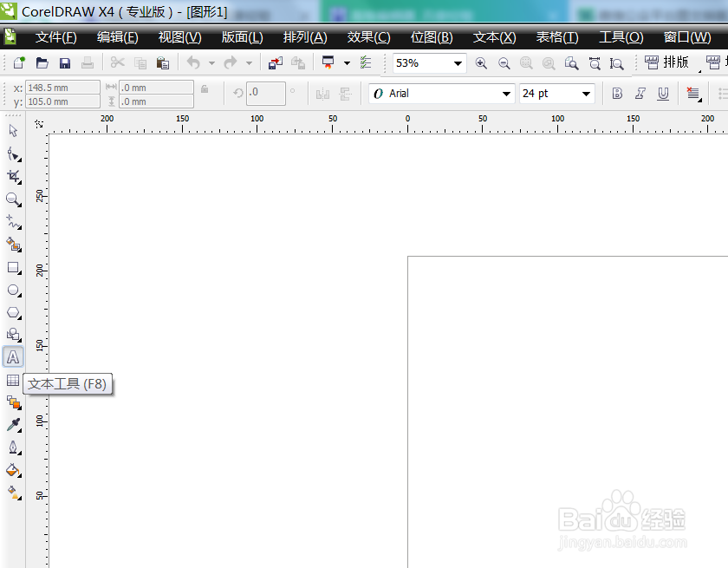Select the Interactive Blend tool
This screenshot has height=568, width=728.
(x=14, y=402)
